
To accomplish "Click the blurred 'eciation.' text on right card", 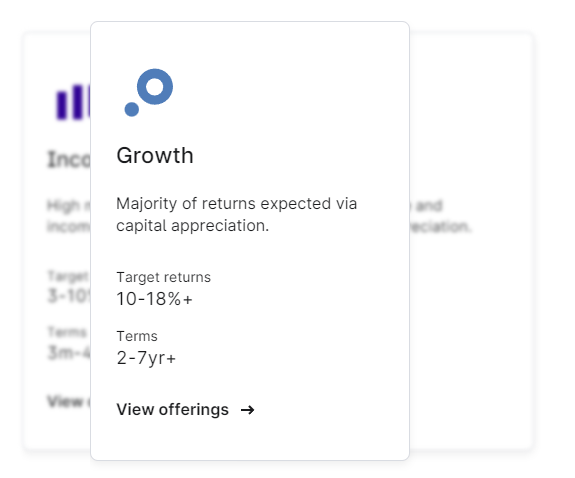I will [440, 227].
